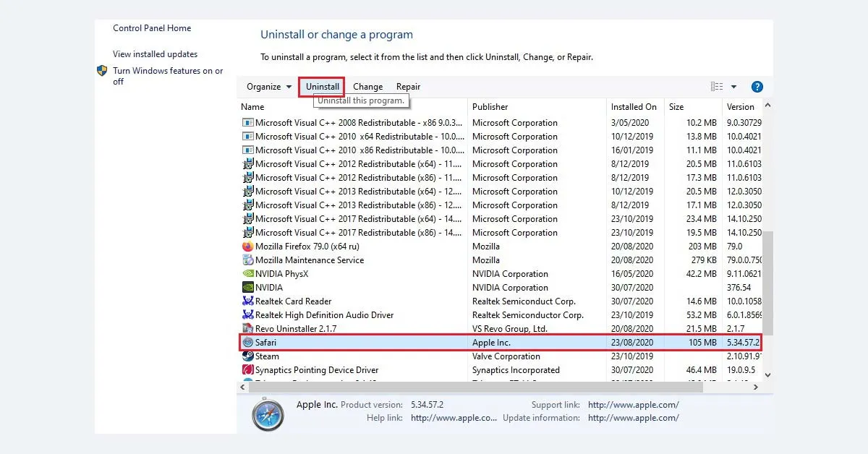Screen dimensions: 868x454
Task: Sort by the Version column header
Action: click(x=741, y=107)
